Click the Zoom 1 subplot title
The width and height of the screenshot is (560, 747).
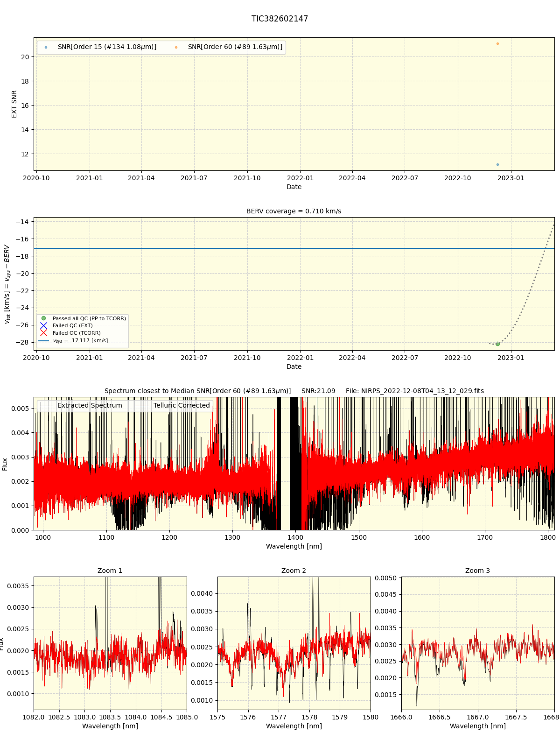pos(110,571)
